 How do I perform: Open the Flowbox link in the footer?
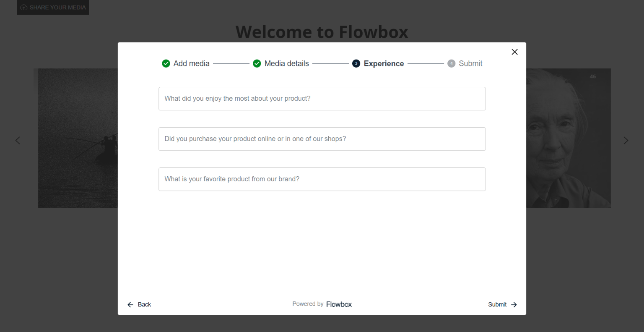(339, 304)
